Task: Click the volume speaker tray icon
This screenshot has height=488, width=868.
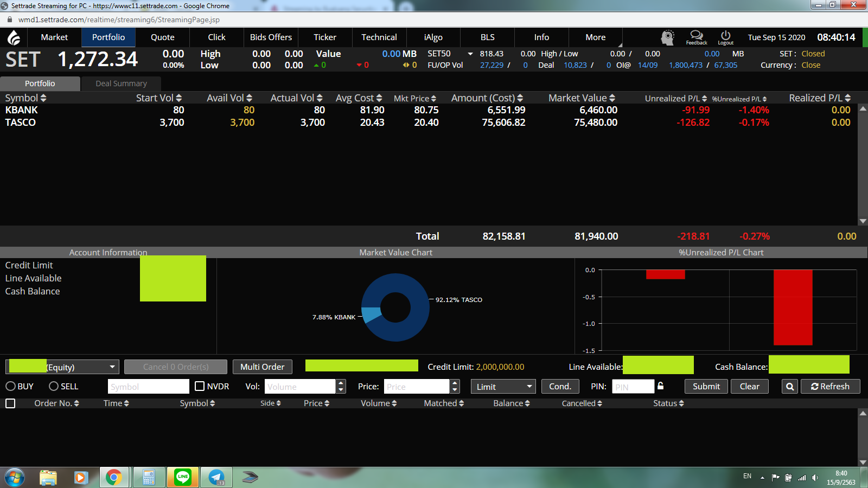Action: pos(815,478)
